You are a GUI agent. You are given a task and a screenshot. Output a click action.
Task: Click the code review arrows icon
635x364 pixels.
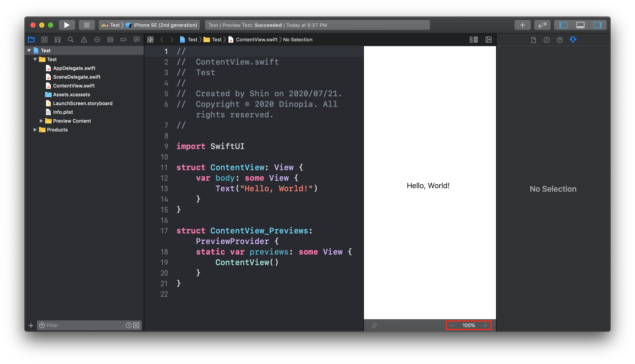542,25
